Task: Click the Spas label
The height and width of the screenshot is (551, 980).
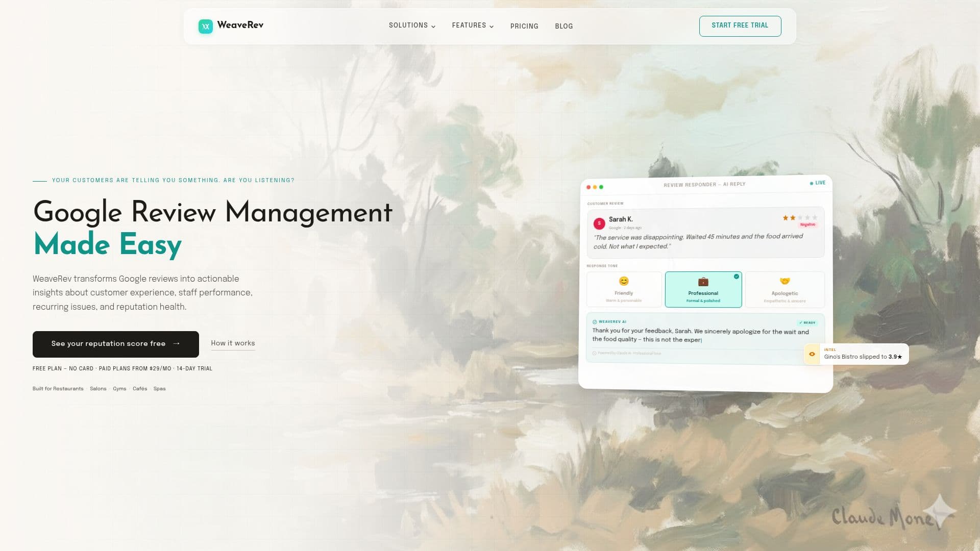Action: 160,389
